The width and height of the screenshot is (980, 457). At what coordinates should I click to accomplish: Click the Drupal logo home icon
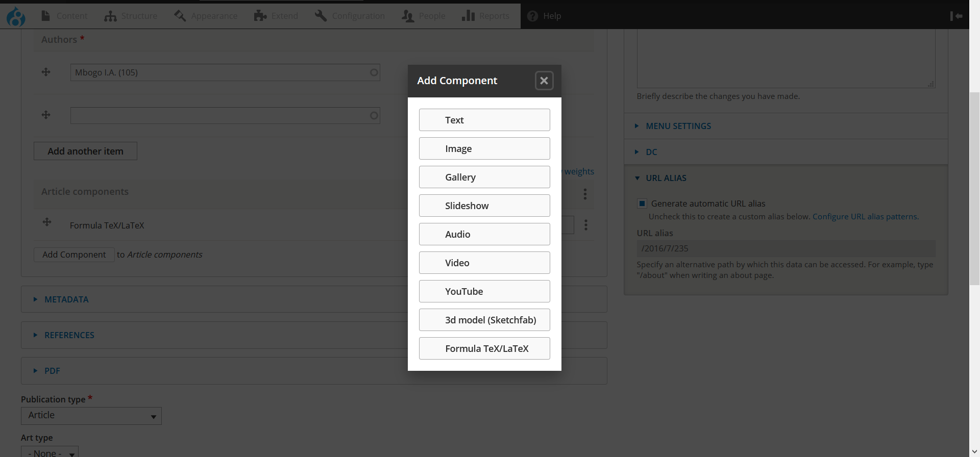(16, 16)
